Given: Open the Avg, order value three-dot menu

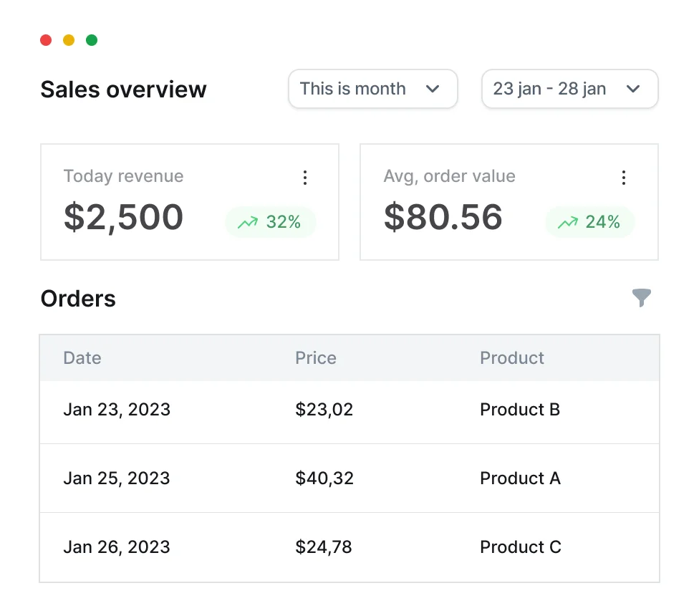Looking at the screenshot, I should (x=624, y=178).
